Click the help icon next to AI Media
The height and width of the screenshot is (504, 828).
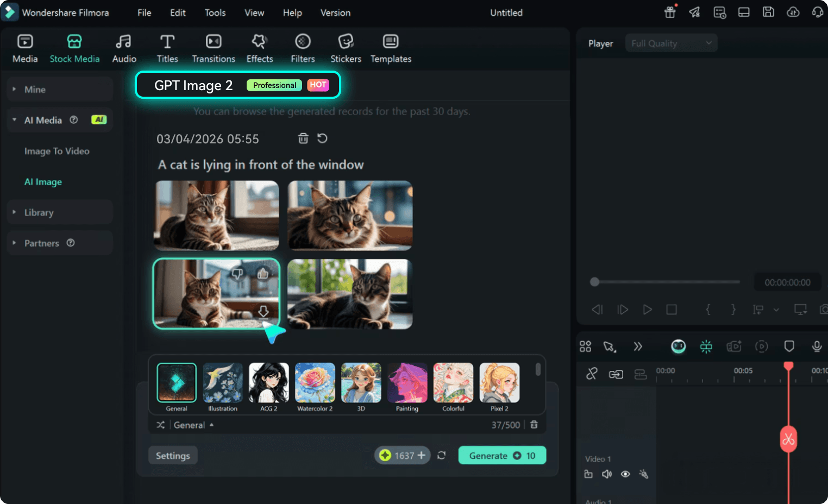[74, 120]
